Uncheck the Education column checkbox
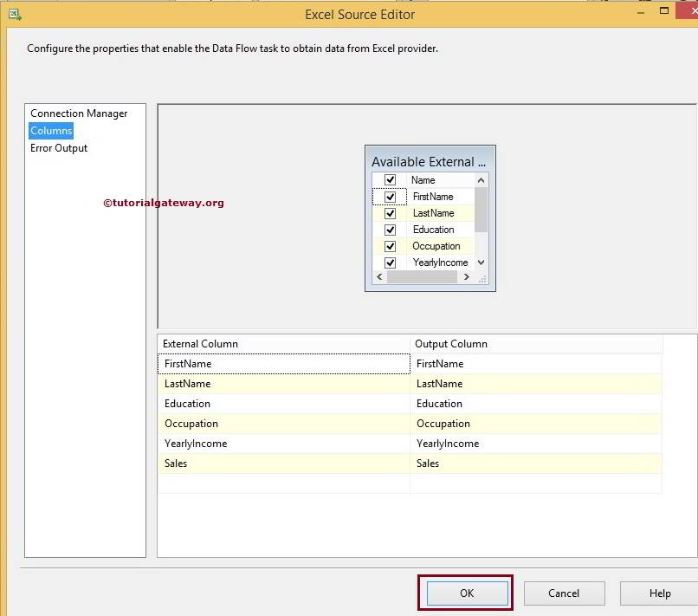The image size is (698, 616). point(389,230)
